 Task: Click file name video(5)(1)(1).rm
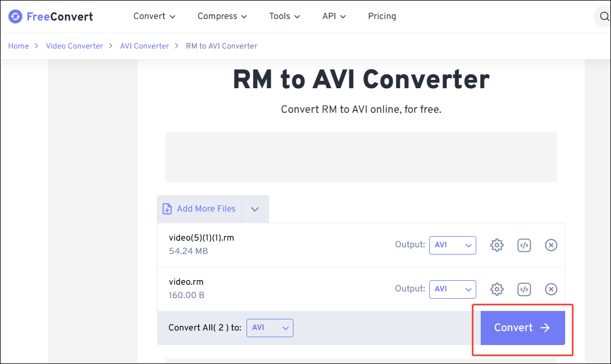[x=201, y=238]
